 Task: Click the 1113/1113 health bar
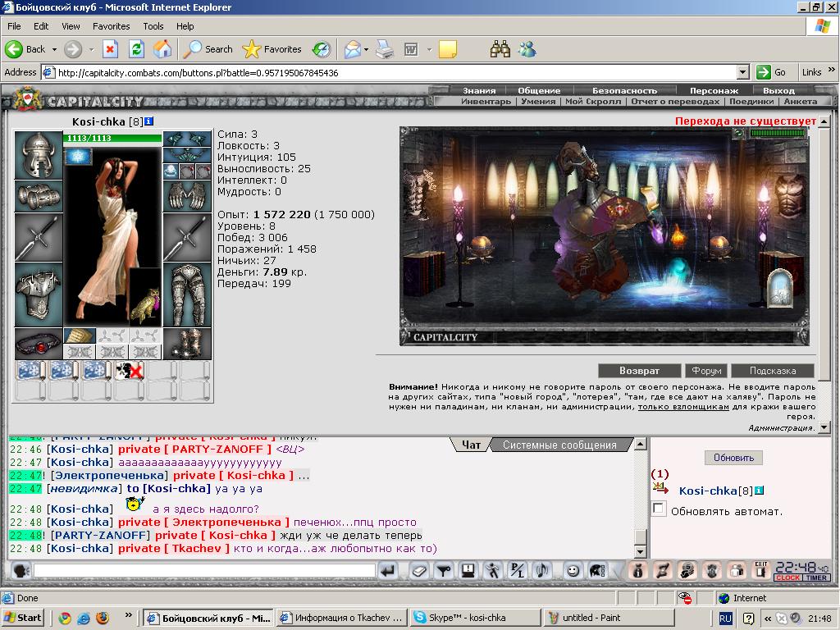(112, 138)
